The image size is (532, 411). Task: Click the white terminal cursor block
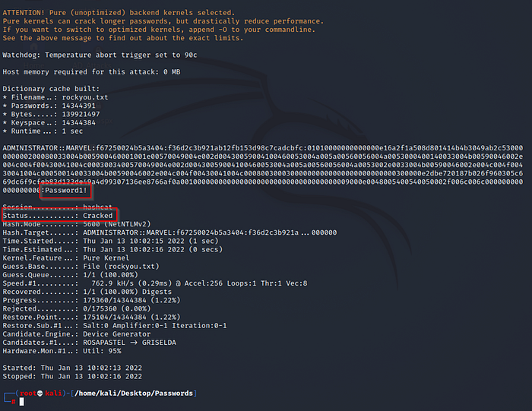[22, 402]
